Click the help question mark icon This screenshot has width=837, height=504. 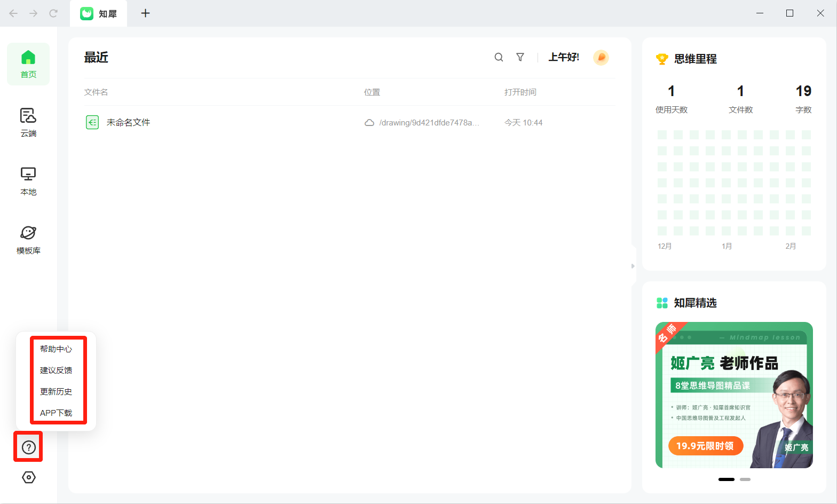tap(28, 447)
